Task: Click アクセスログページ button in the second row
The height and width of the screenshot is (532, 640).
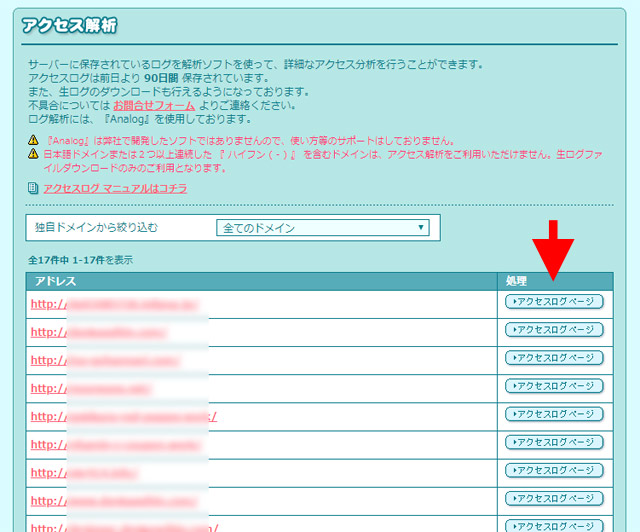Action: [x=555, y=330]
